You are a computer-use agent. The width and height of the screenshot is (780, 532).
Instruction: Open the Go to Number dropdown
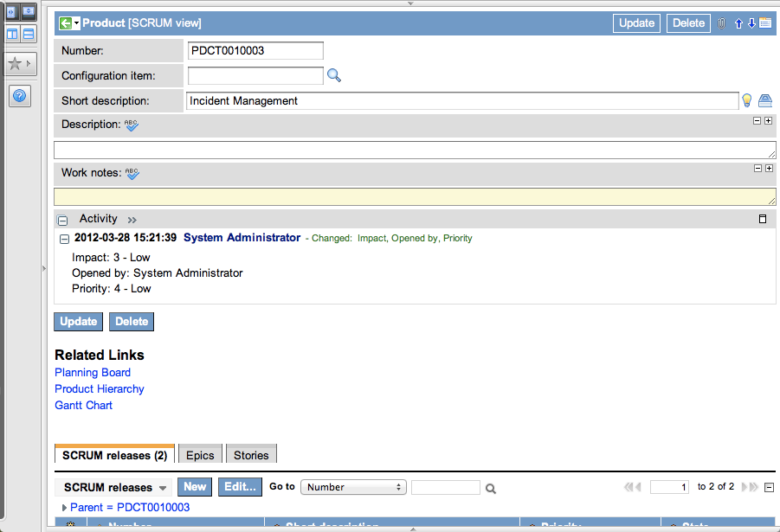click(353, 487)
